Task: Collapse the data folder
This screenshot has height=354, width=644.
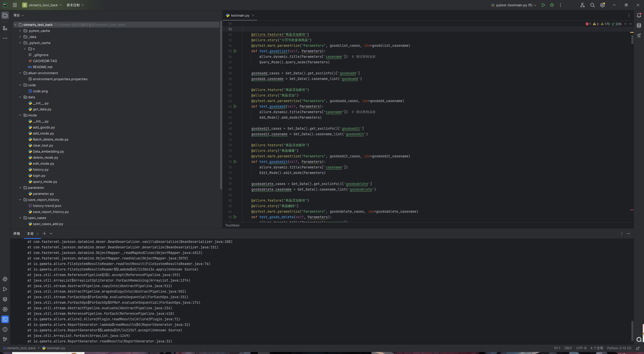Action: (x=20, y=97)
